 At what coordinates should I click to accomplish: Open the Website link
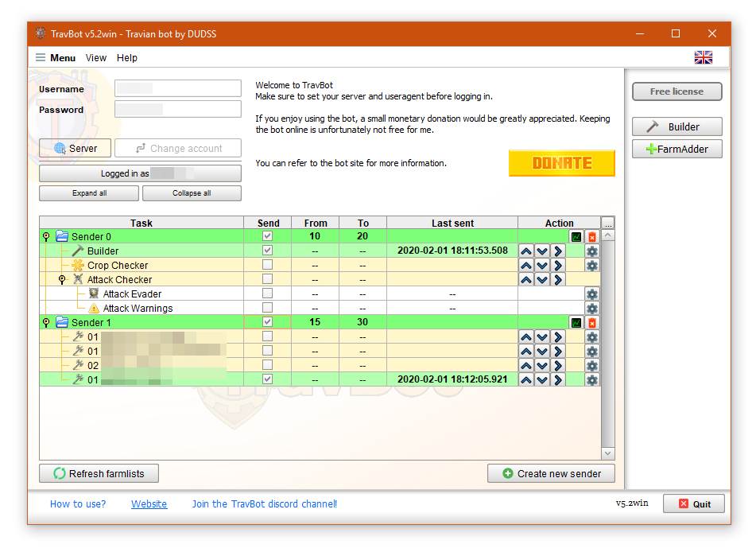pyautogui.click(x=149, y=504)
